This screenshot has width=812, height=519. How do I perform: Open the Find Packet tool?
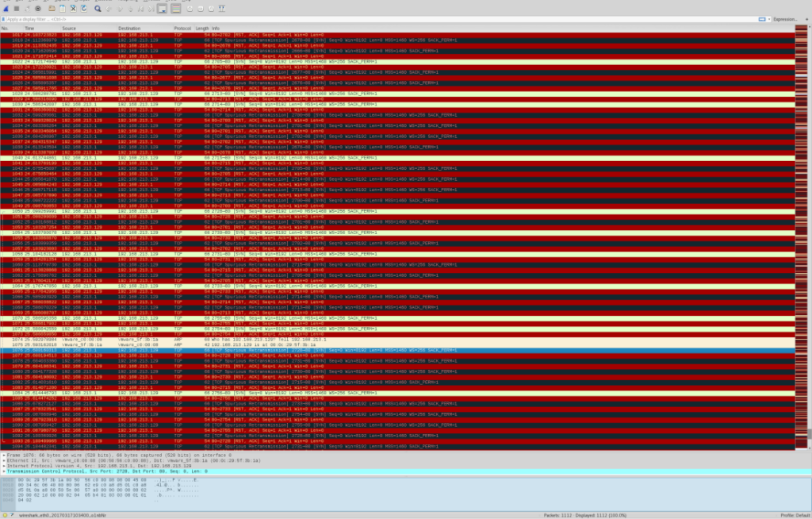tap(98, 9)
